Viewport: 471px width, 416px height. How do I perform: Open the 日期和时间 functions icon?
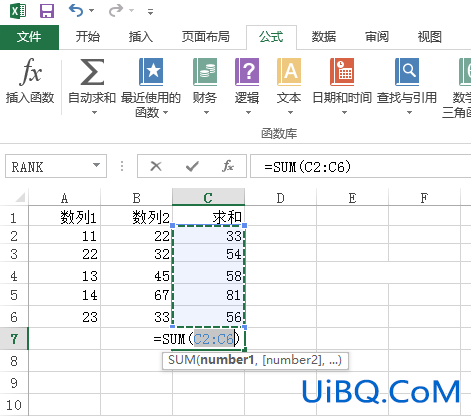click(342, 71)
